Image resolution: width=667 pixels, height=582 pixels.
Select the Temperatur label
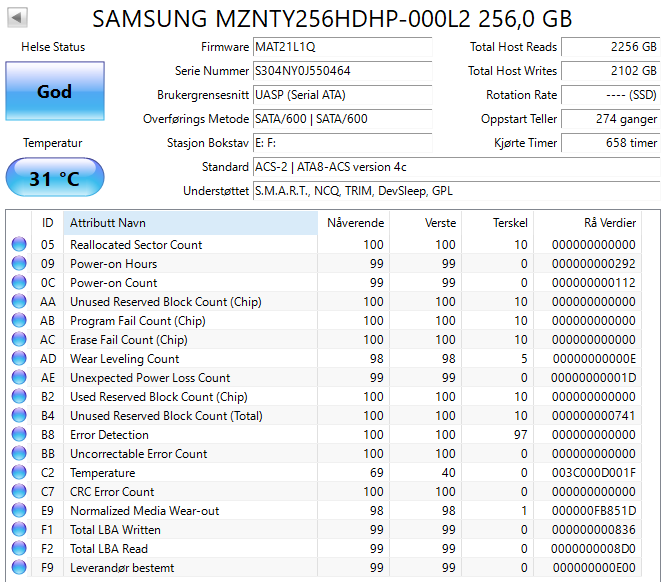click(52, 143)
